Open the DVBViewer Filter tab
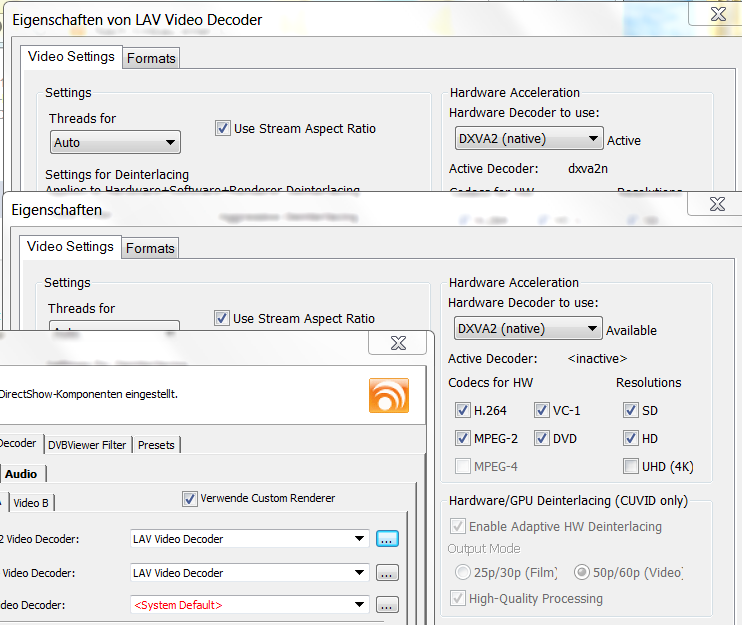The height and width of the screenshot is (625, 742). point(87,445)
